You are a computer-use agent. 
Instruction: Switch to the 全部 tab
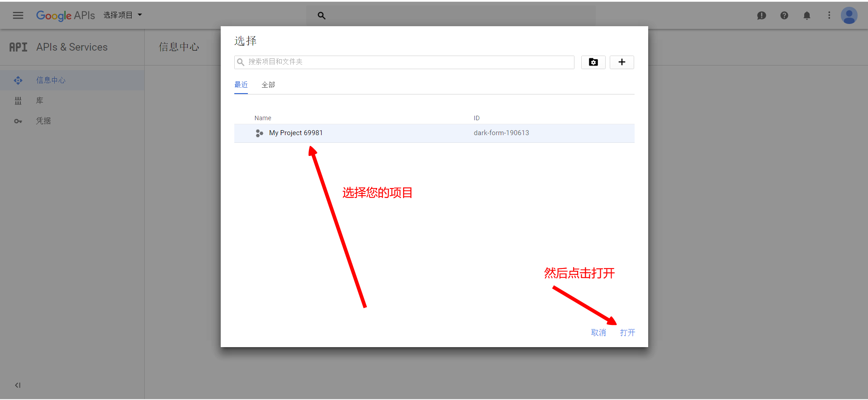point(268,85)
